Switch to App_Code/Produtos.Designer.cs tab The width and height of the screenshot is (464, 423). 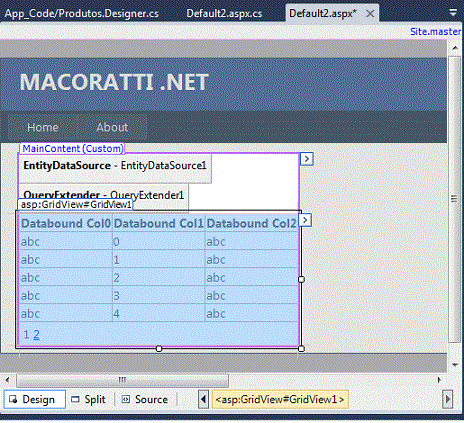tap(82, 13)
